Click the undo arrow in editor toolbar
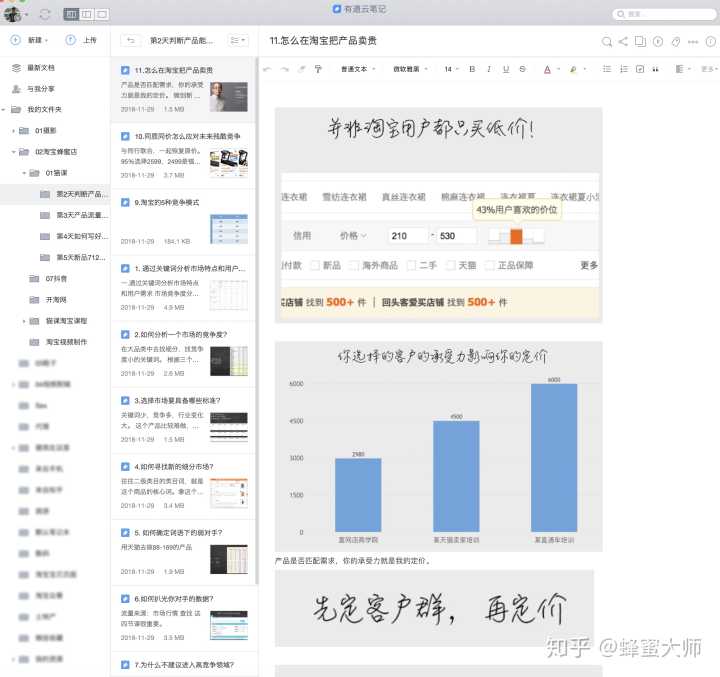 (x=267, y=70)
